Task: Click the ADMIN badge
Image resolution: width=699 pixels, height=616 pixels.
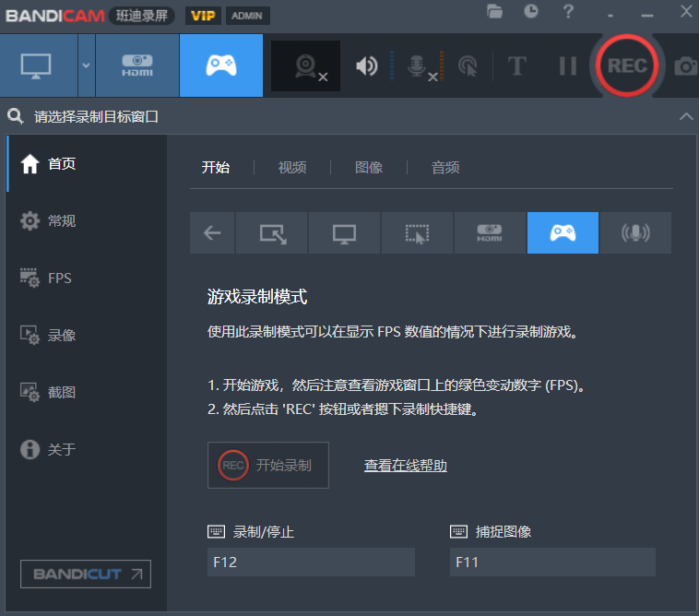Action: pyautogui.click(x=247, y=16)
